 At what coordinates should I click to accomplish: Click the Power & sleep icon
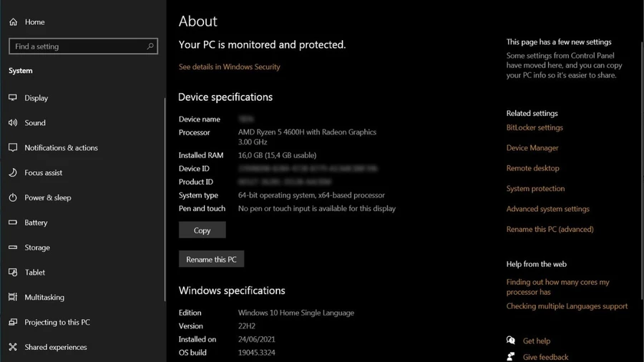tap(13, 197)
